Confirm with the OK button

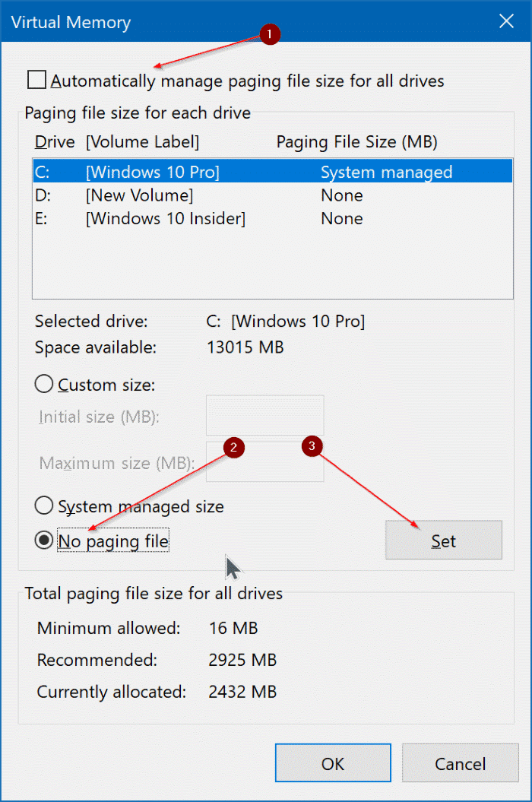tap(333, 763)
